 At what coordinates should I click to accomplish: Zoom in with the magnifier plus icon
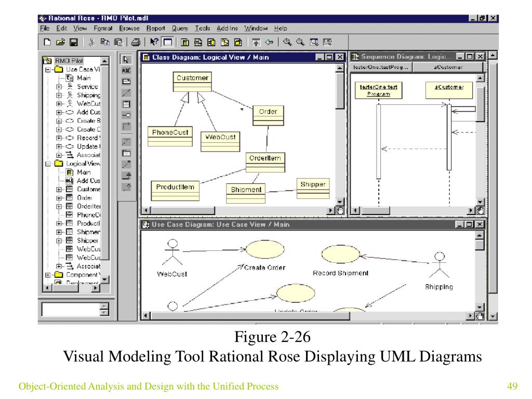287,42
